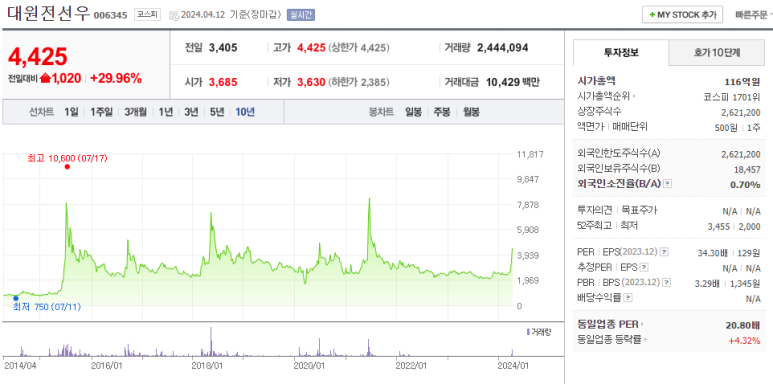Click the 외국인소진율 value 0.70%
Viewport: 773px width, 384px height.
745,184
